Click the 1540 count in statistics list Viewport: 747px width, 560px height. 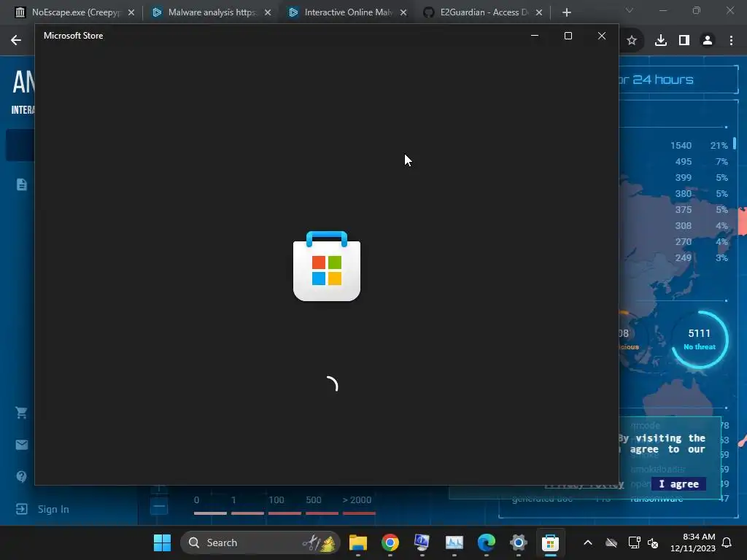681,146
